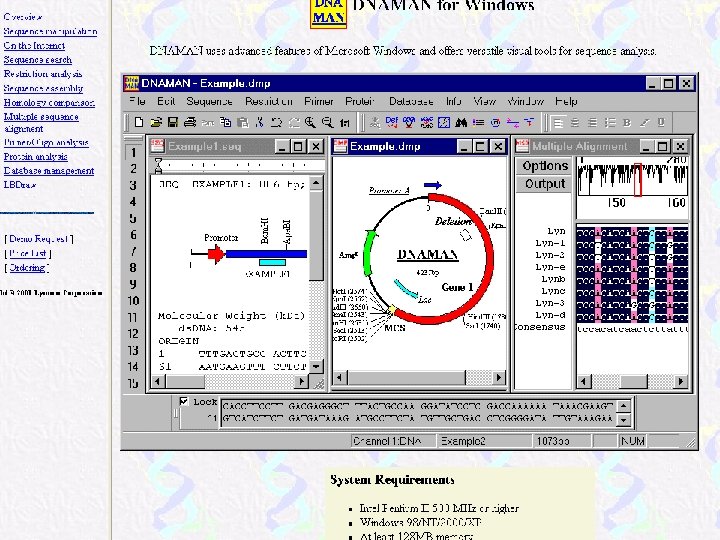The image size is (720, 540).
Task: Open the Database management link
Action: coord(49,171)
